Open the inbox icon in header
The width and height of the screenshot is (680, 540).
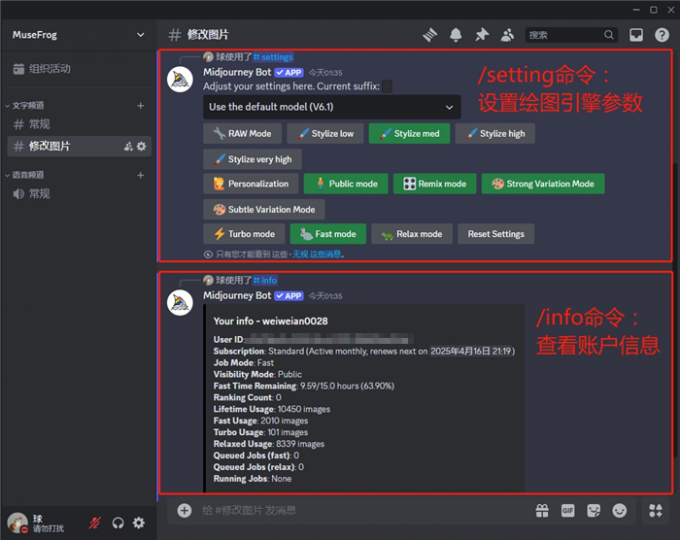point(636,35)
